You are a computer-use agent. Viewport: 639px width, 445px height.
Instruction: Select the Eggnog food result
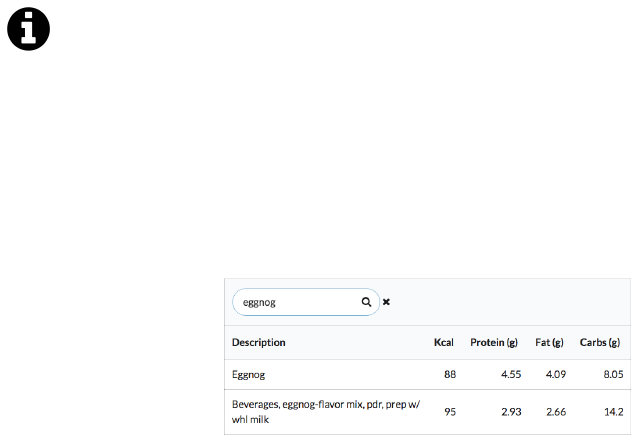pos(249,375)
